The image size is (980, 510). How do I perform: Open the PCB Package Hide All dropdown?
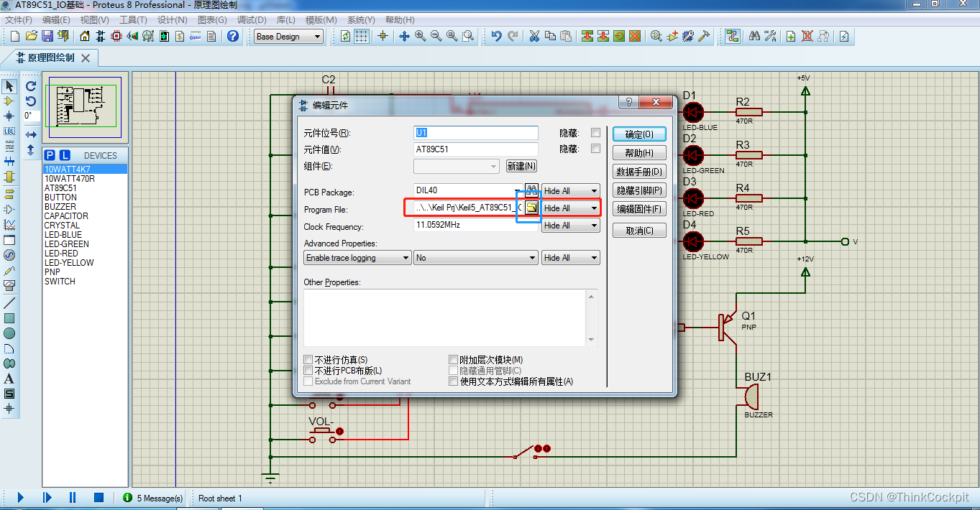pyautogui.click(x=571, y=190)
